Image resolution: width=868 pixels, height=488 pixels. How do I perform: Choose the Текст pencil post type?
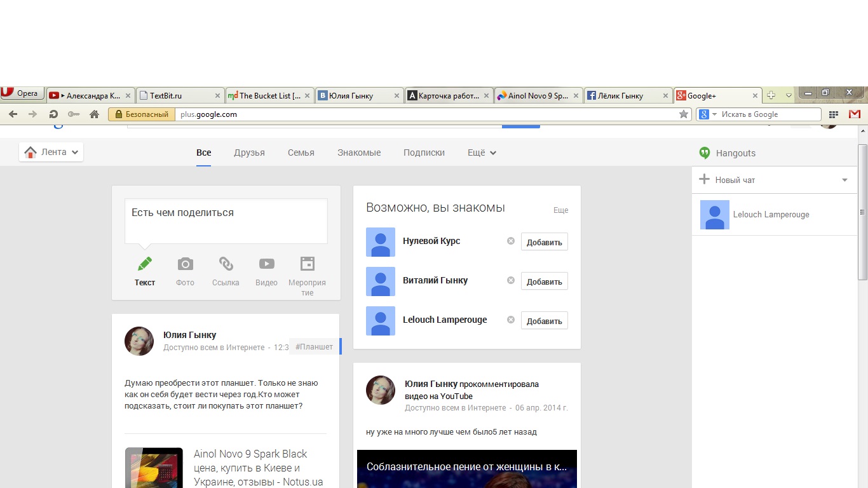click(145, 271)
